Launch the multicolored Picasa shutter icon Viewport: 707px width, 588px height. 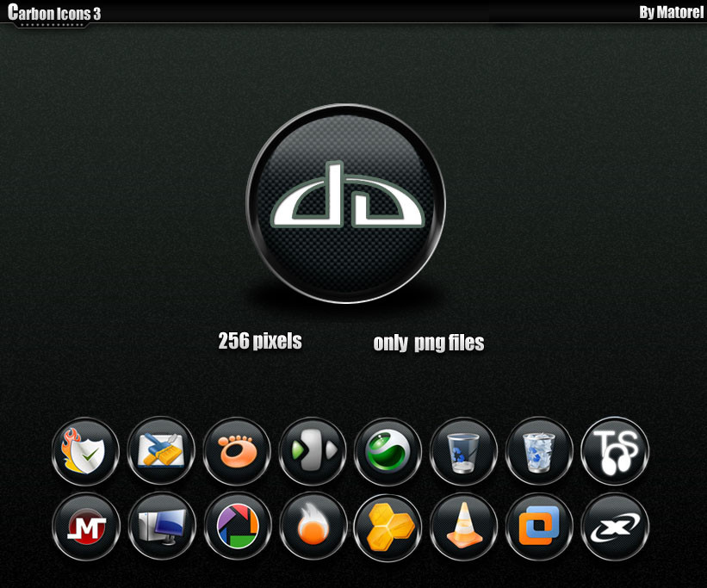pyautogui.click(x=238, y=527)
